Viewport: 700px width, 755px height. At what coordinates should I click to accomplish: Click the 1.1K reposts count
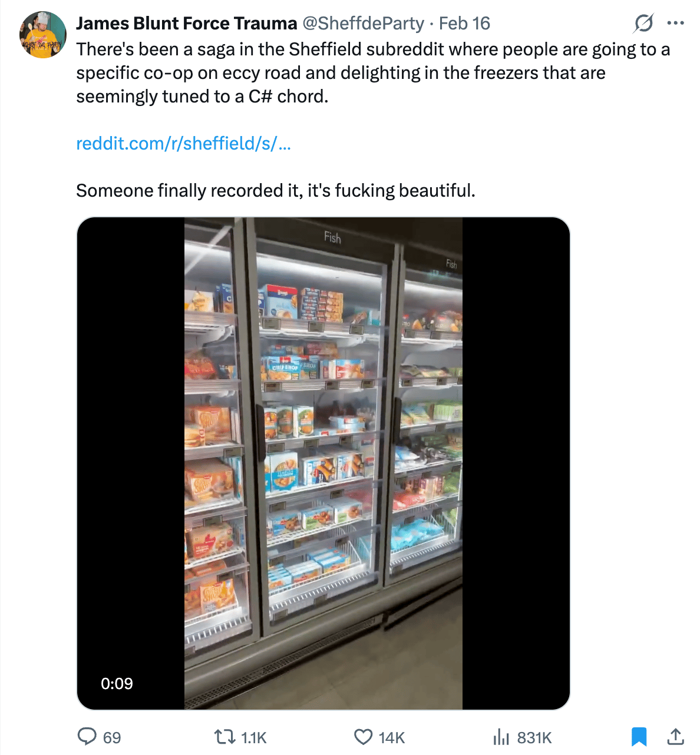(254, 737)
